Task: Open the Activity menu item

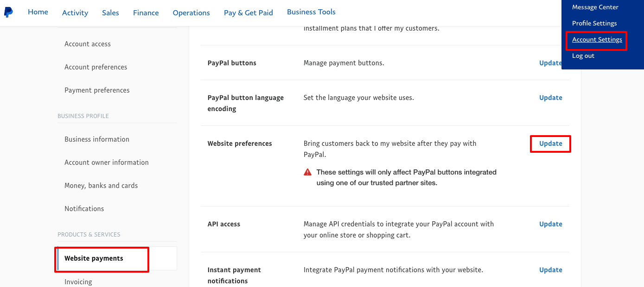Action: [75, 12]
